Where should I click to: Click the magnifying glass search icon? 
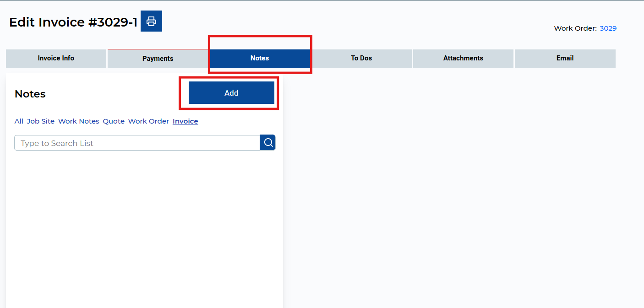point(268,143)
